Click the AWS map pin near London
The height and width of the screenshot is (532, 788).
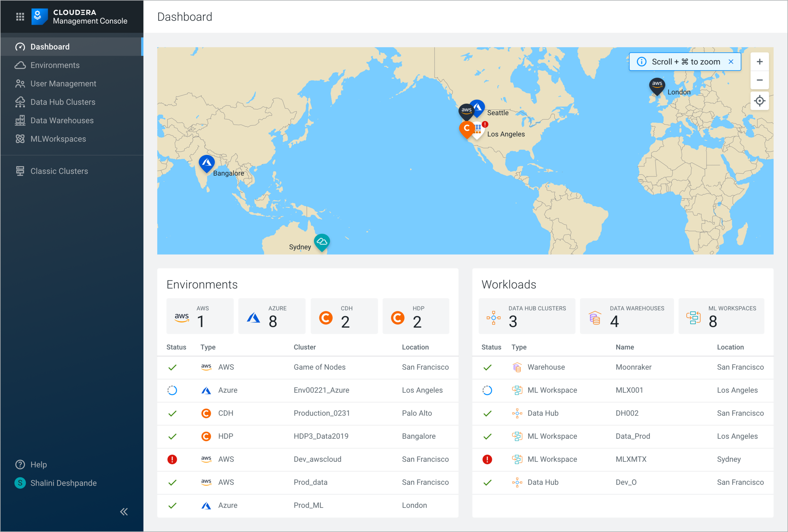[x=657, y=85]
